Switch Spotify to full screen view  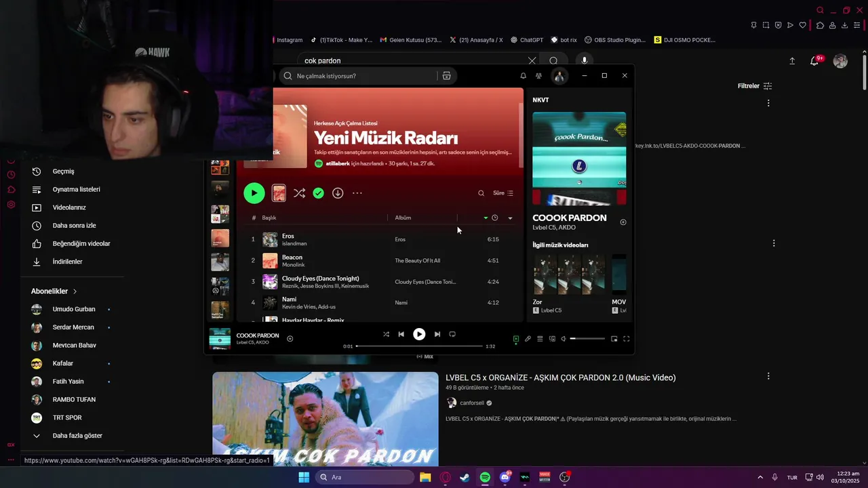627,339
